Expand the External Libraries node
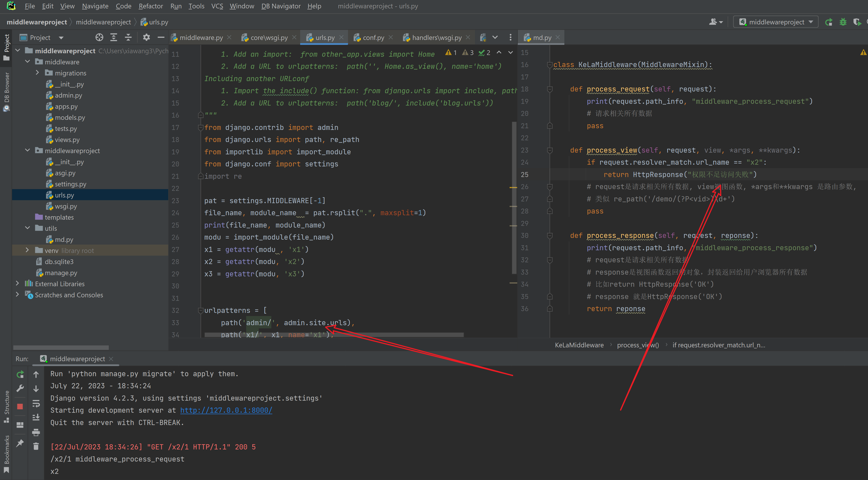 (x=18, y=284)
